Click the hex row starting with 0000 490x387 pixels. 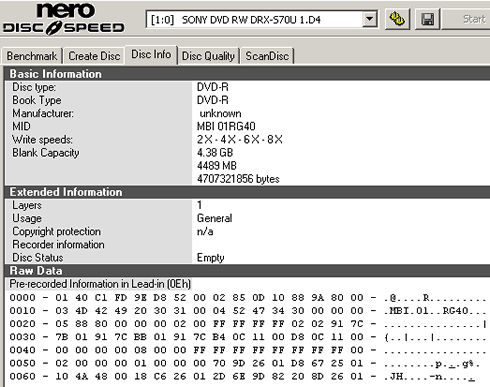[x=247, y=297]
